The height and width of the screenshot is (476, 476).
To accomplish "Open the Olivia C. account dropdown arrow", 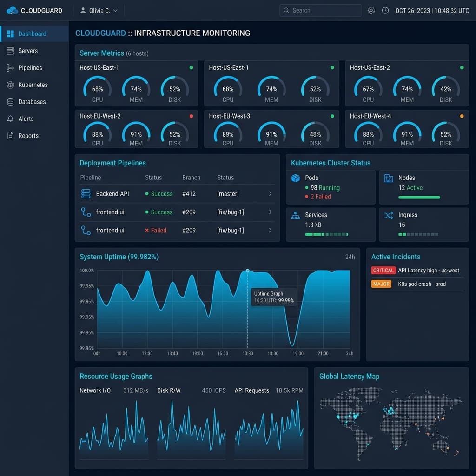I will [115, 11].
